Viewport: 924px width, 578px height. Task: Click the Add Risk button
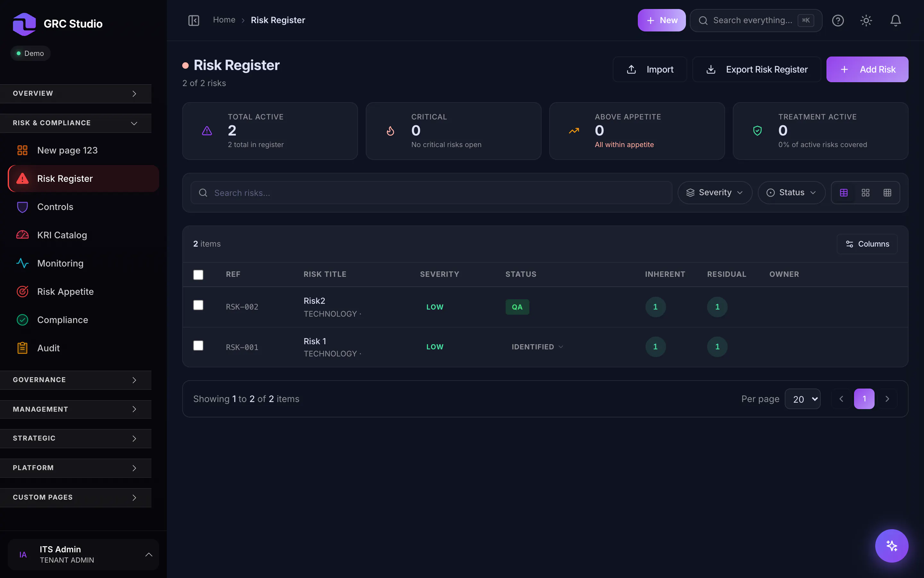(867, 69)
